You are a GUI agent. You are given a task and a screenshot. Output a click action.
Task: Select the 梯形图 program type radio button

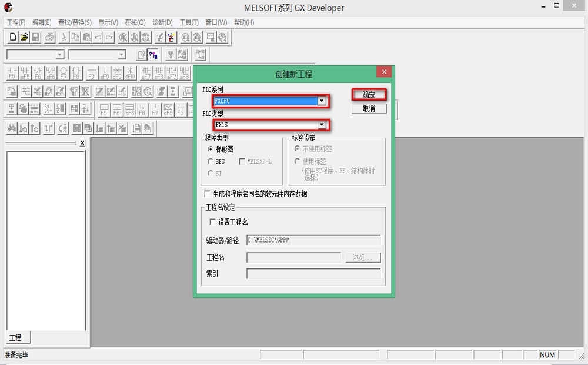(211, 150)
